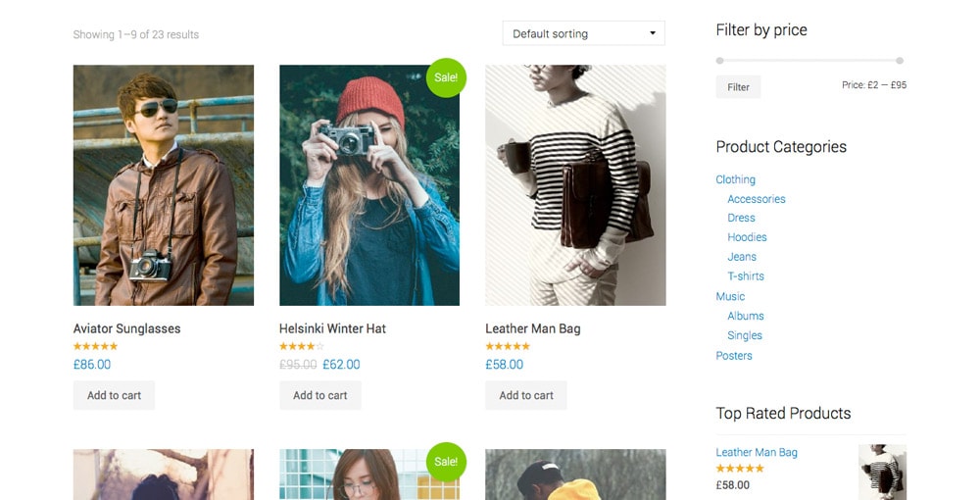The image size is (980, 500).
Task: Open Leather Man Bag link in Top Rated
Action: coord(757,452)
